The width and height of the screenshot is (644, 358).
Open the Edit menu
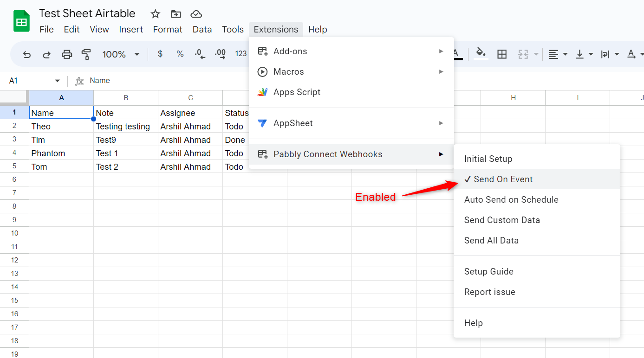pyautogui.click(x=72, y=29)
